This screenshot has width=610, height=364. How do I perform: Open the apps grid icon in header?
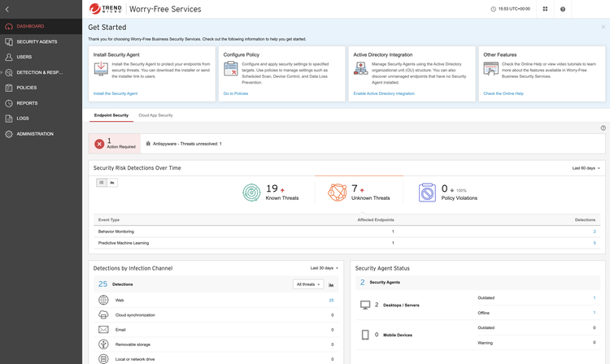[545, 9]
